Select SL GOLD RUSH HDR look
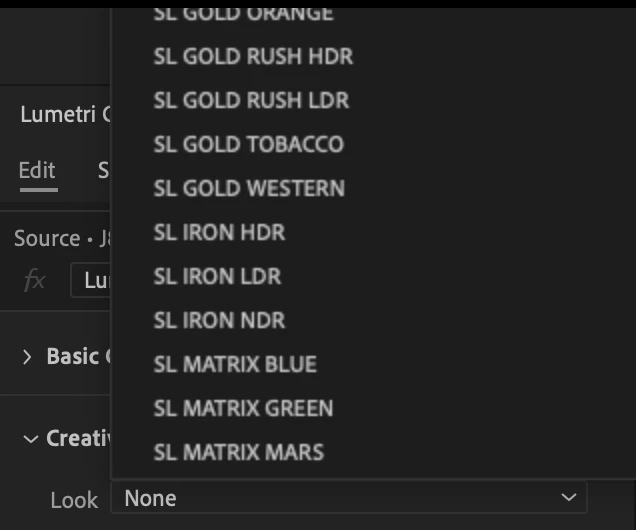 click(x=253, y=56)
